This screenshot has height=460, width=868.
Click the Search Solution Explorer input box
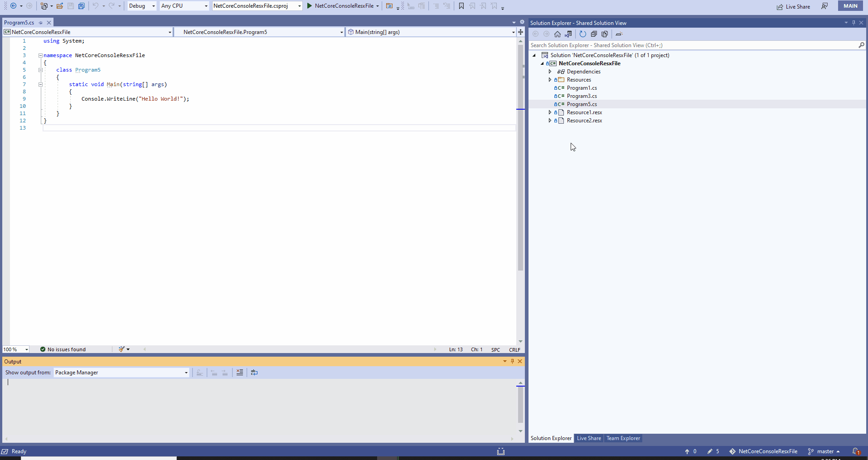pyautogui.click(x=693, y=45)
